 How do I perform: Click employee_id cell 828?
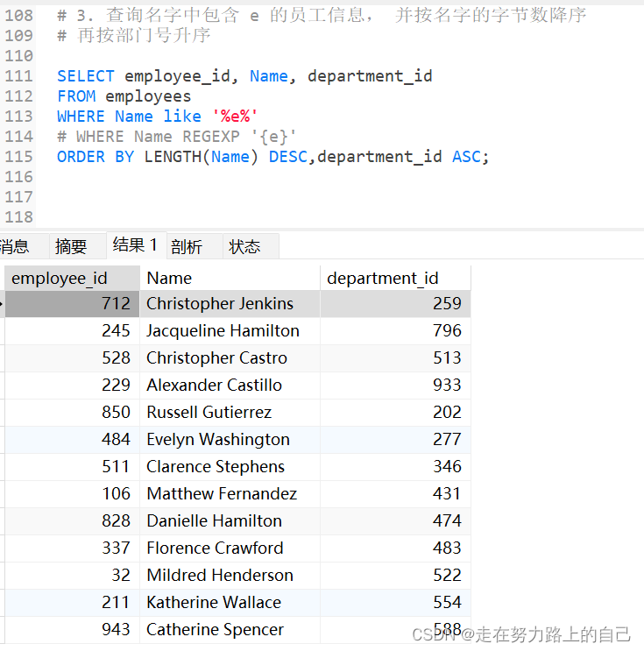coord(72,521)
